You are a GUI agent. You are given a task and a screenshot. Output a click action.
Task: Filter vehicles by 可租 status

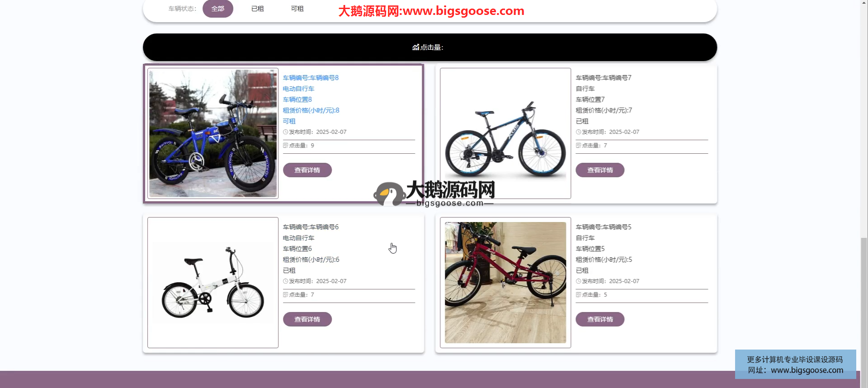[297, 9]
